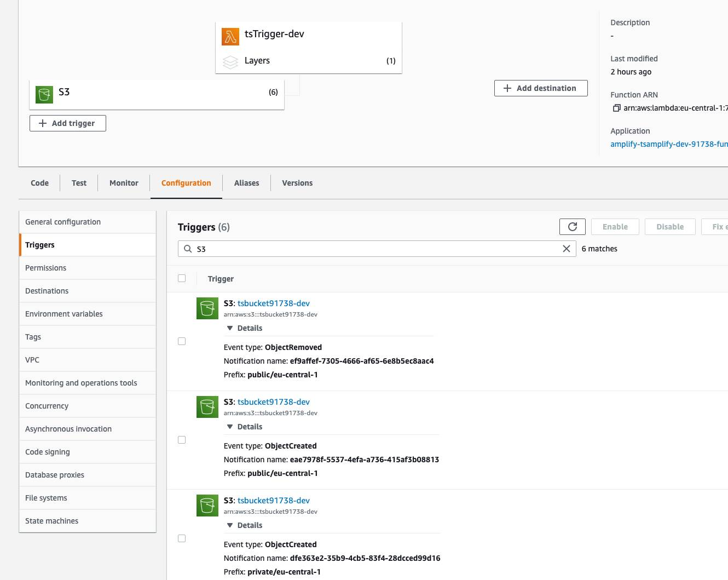Open VPC in the sidebar
The height and width of the screenshot is (580, 728).
coord(88,360)
